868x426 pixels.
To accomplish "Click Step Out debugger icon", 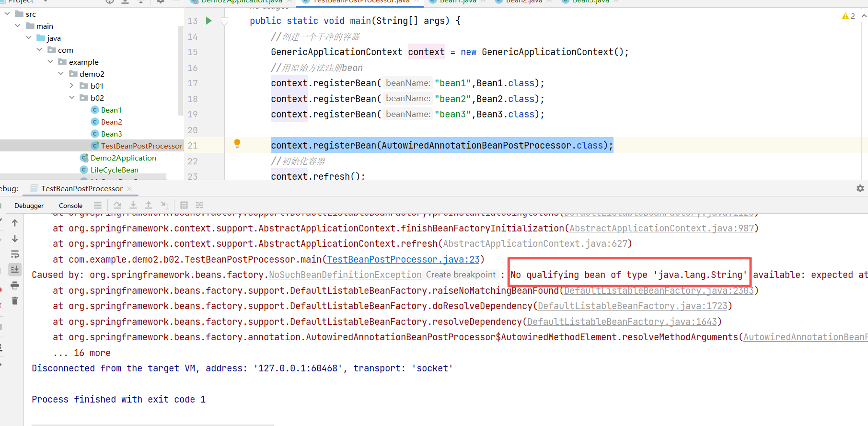I will [x=149, y=205].
